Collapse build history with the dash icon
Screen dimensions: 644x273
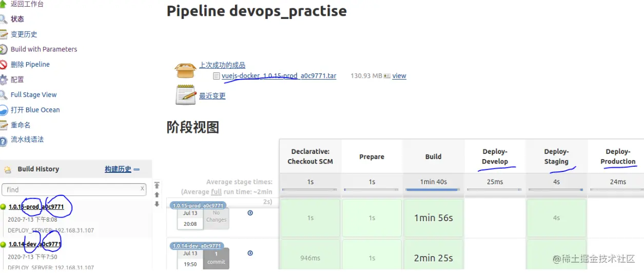[x=136, y=169]
